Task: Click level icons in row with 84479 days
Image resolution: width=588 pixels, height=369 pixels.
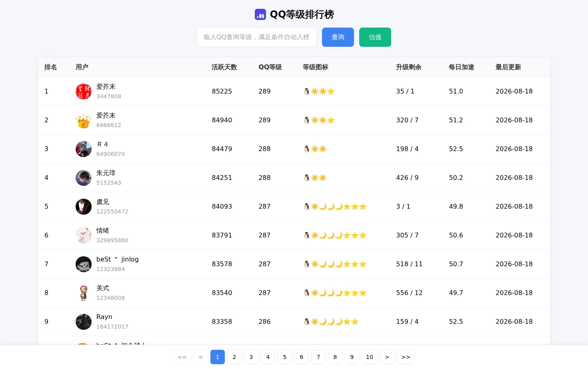Action: coord(315,149)
